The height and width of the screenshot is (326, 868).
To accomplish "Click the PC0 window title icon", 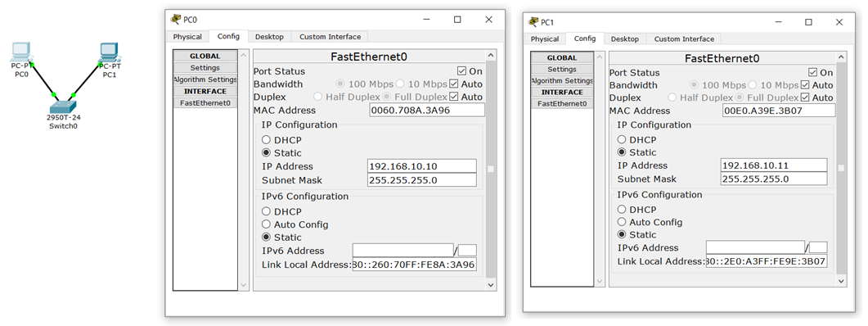I will click(176, 20).
